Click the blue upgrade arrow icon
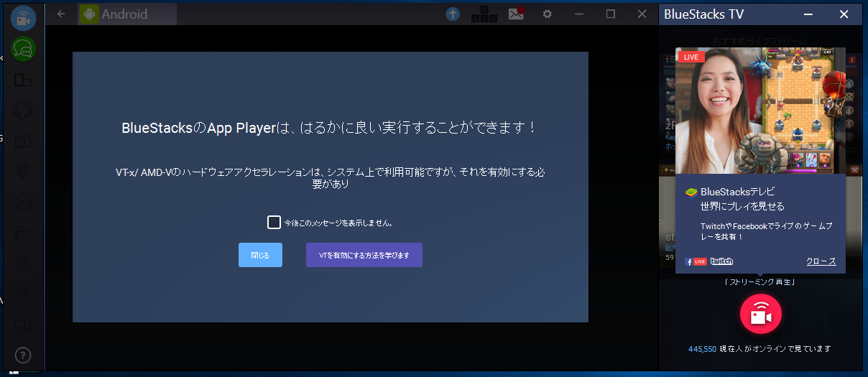 (x=453, y=14)
